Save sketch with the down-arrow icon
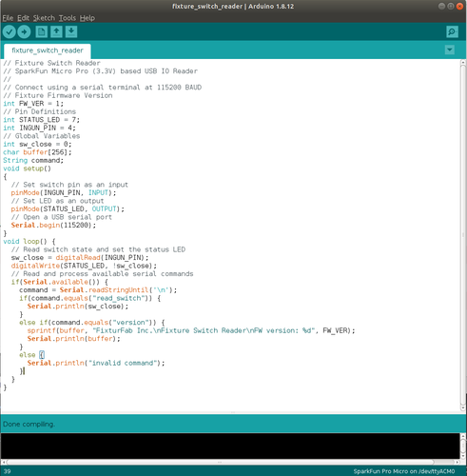Image resolution: width=467 pixels, height=476 pixels. (x=71, y=31)
